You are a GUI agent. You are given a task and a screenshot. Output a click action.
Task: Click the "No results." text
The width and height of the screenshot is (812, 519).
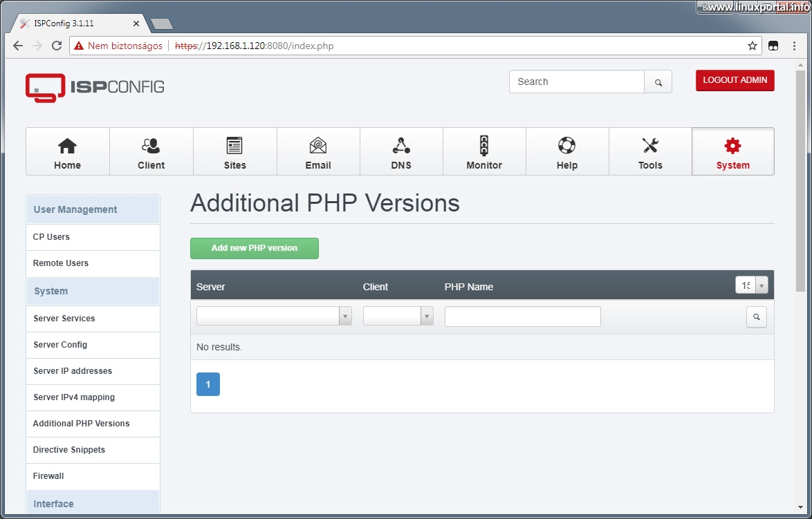point(219,347)
